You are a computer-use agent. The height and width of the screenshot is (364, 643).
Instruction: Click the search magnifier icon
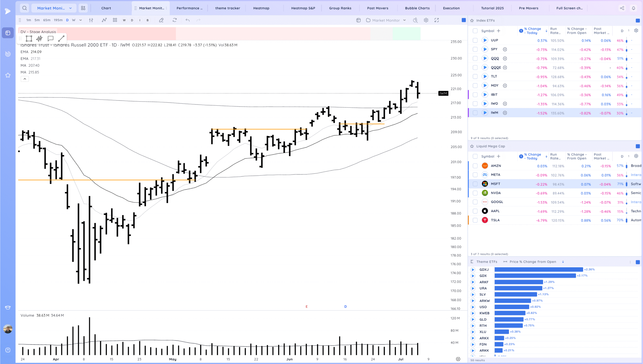pos(24,8)
